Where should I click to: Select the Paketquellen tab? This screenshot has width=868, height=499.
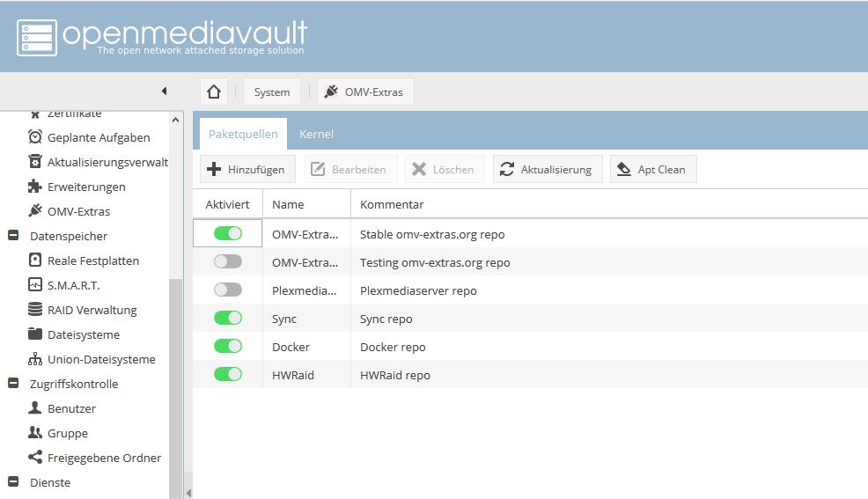point(243,134)
